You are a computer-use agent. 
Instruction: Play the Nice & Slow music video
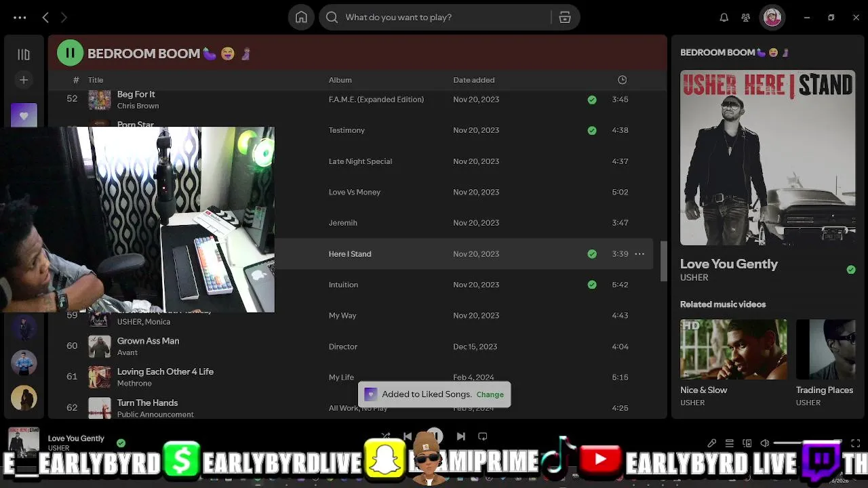pyautogui.click(x=734, y=350)
